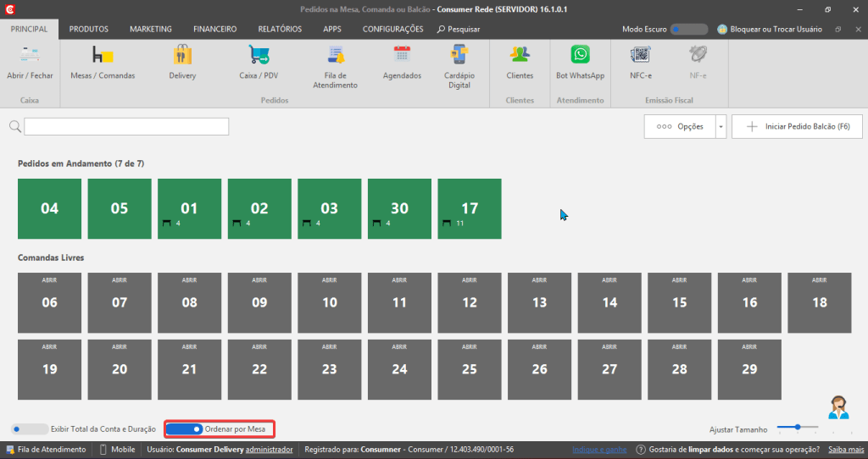Open free comanda 29
Viewport: 868px width, 459px height.
point(749,369)
